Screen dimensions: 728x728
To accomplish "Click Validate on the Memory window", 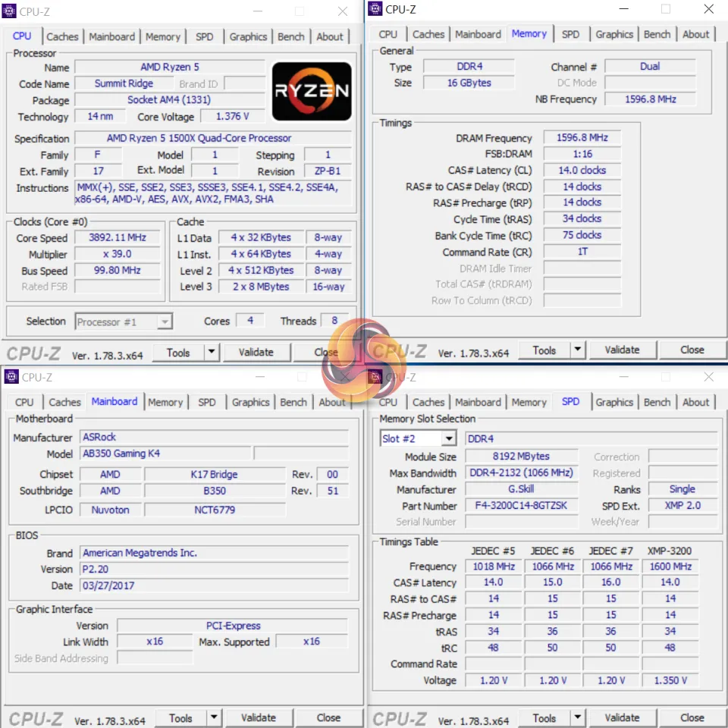I will [x=622, y=350].
